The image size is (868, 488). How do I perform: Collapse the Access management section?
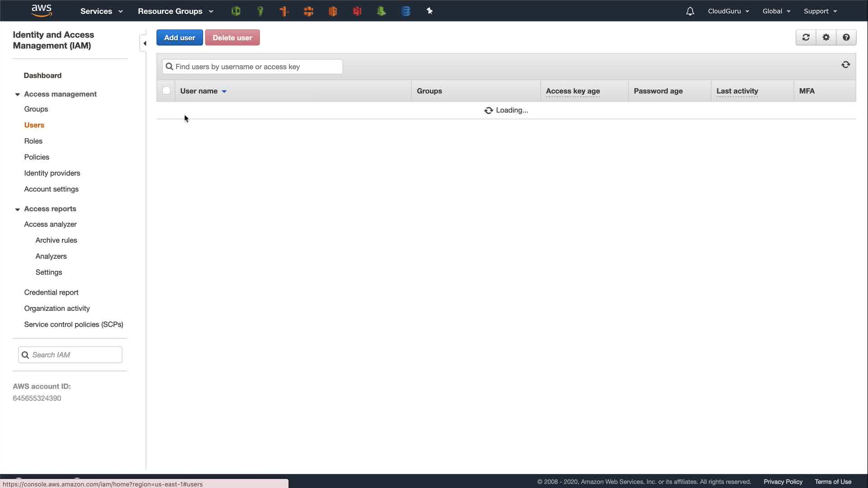point(18,94)
